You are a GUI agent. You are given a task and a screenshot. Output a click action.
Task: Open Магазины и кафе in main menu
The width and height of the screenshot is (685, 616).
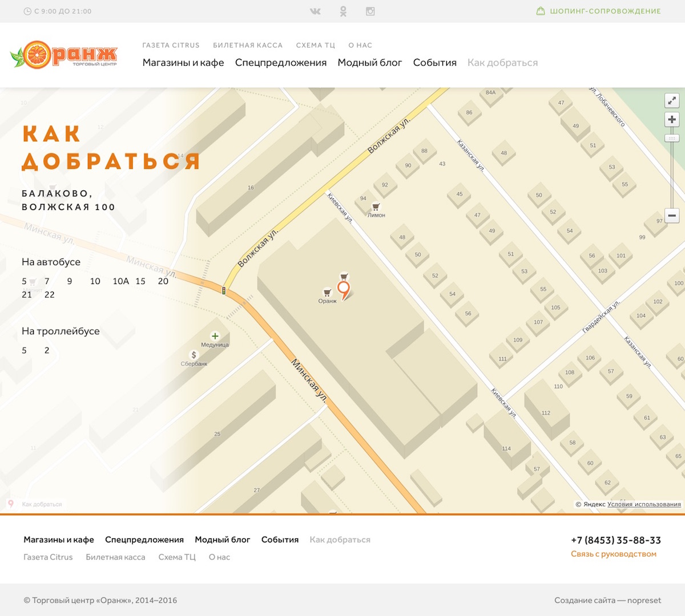183,63
